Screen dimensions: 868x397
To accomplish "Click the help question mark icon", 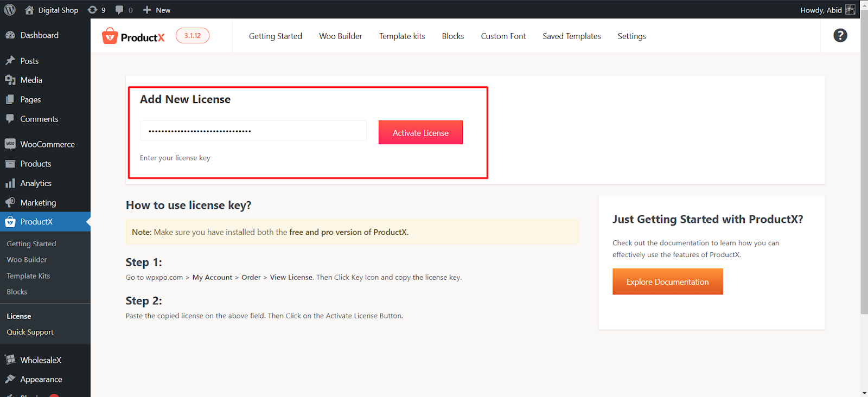I will point(840,36).
